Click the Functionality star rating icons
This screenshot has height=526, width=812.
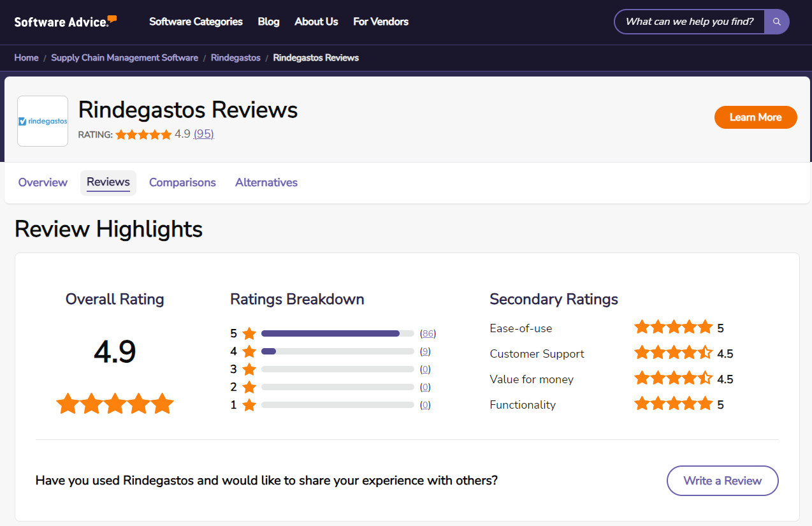[x=674, y=403]
